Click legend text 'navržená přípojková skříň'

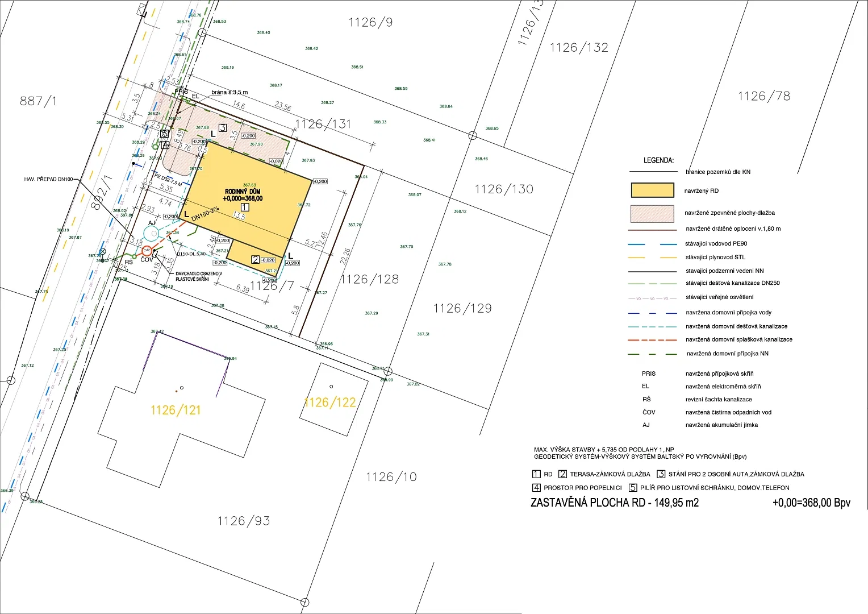pos(720,374)
